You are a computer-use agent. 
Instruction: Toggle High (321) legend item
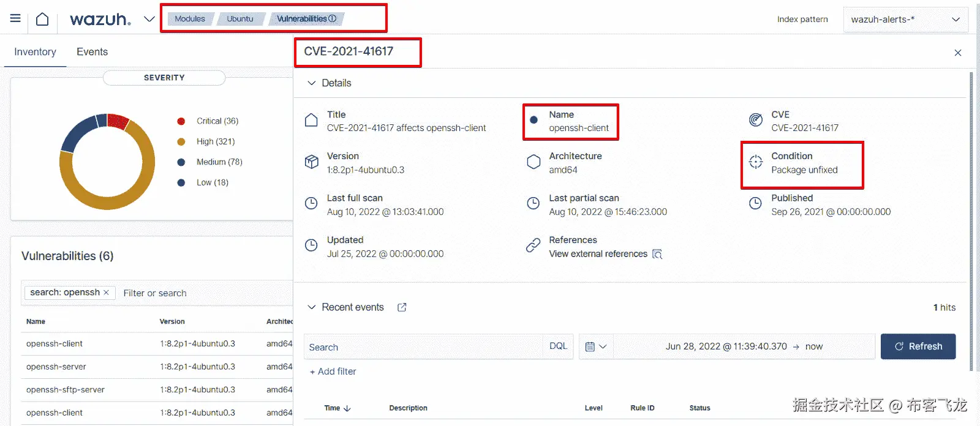pyautogui.click(x=216, y=141)
